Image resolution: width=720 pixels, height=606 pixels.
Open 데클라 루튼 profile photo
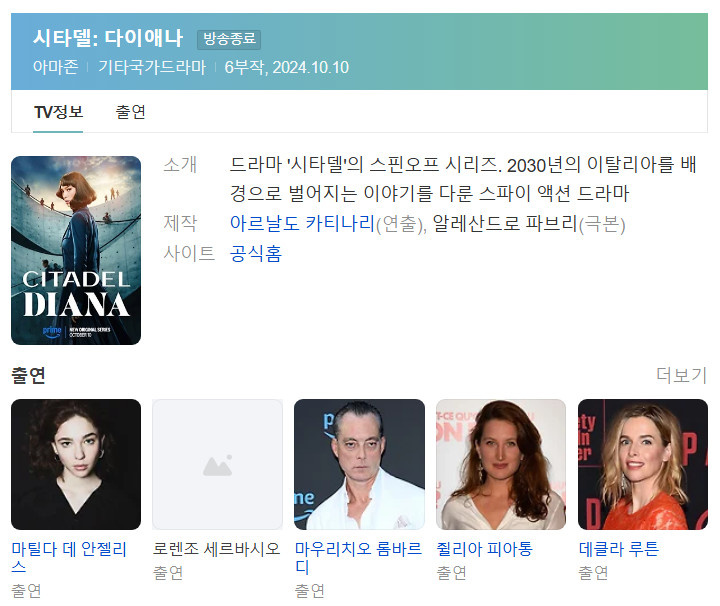[642, 464]
